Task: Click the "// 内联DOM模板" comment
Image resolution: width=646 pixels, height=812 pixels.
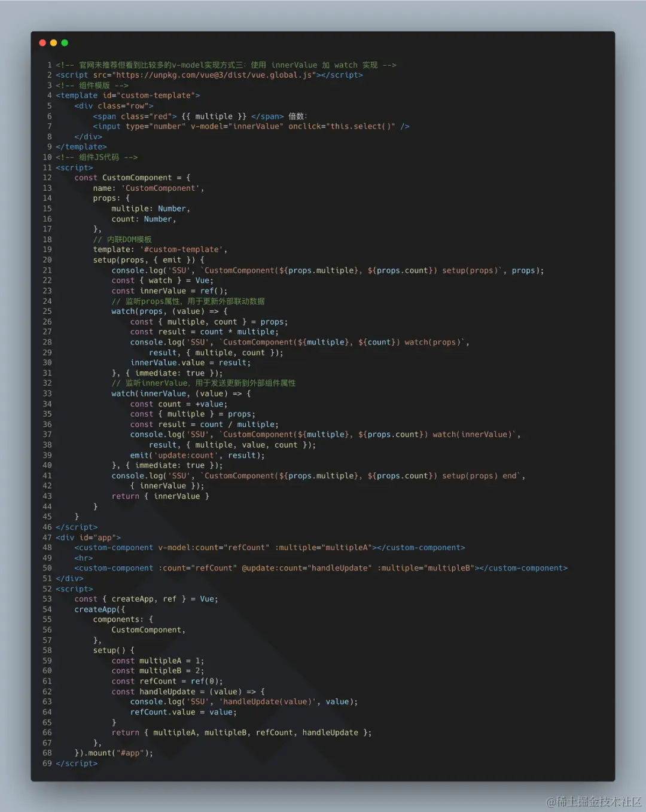Action: click(x=123, y=240)
